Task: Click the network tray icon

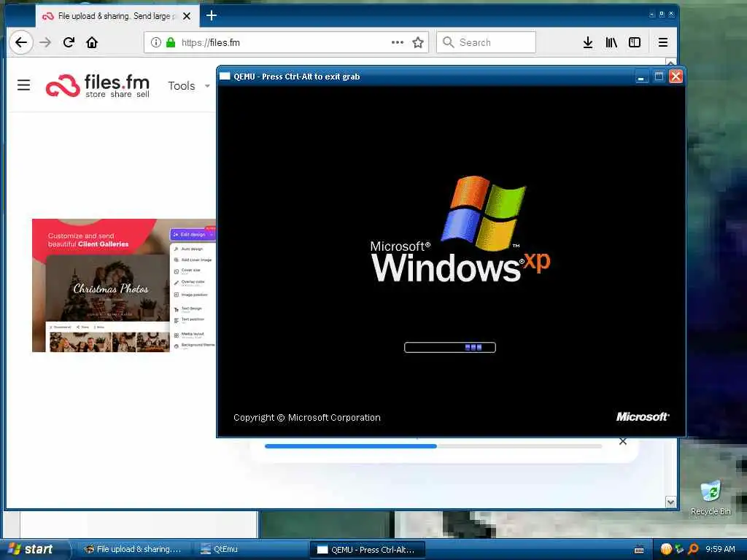Action: 679,549
